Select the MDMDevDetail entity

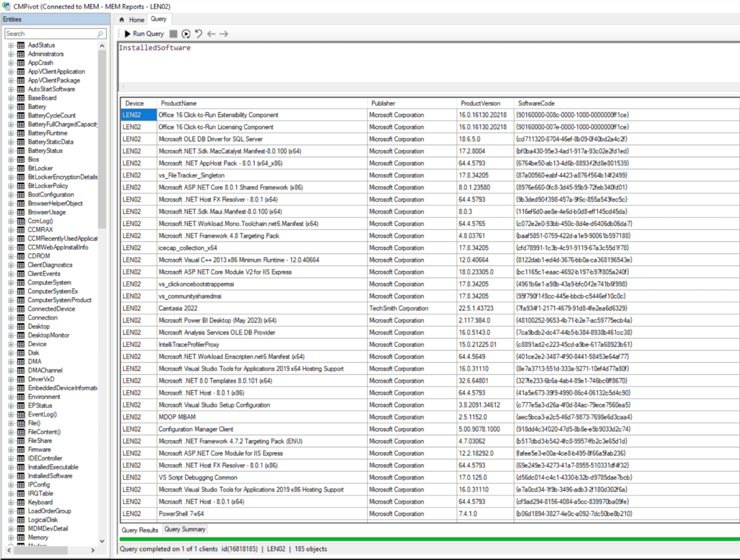47,528
